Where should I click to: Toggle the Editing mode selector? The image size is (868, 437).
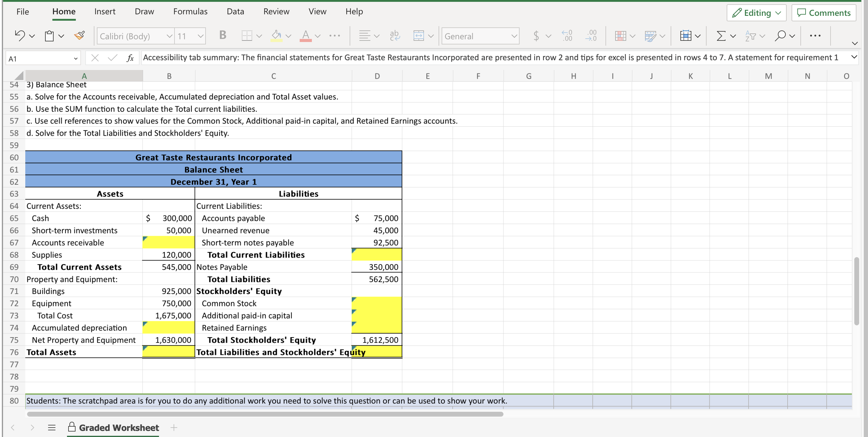pos(756,12)
